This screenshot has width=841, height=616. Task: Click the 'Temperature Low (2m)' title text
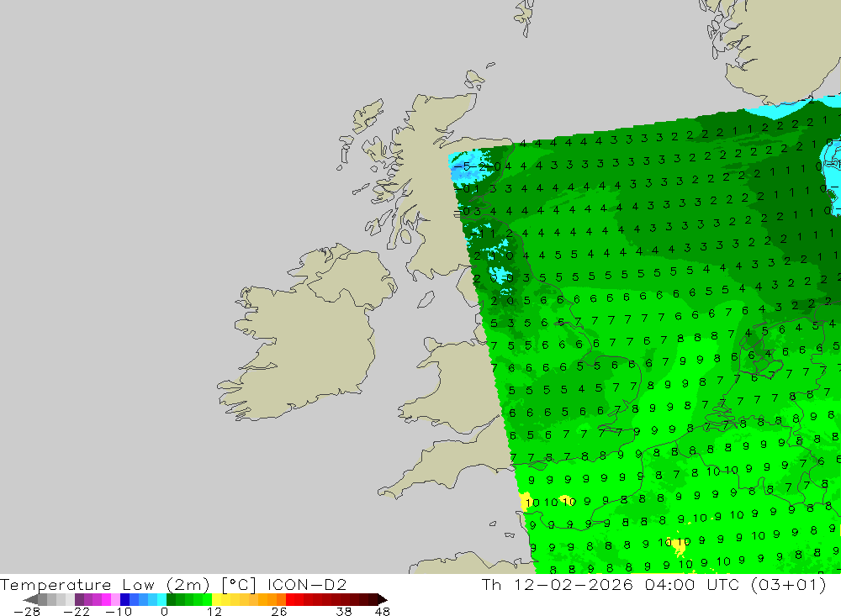pos(104,584)
